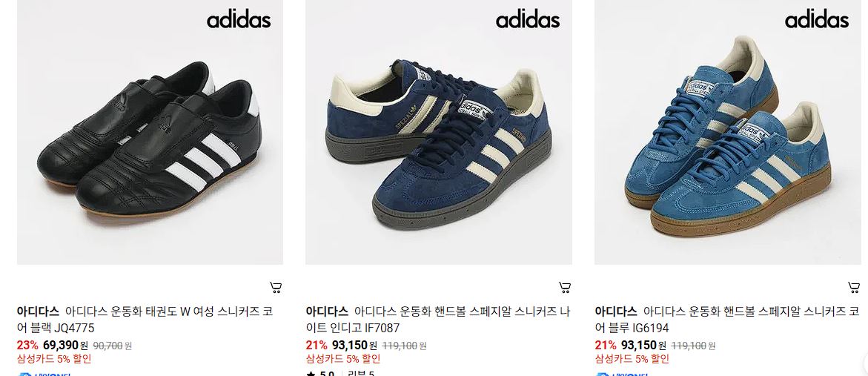The height and width of the screenshot is (376, 868).
Task: Click adidas logo on the navy Spezial image
Action: [528, 21]
